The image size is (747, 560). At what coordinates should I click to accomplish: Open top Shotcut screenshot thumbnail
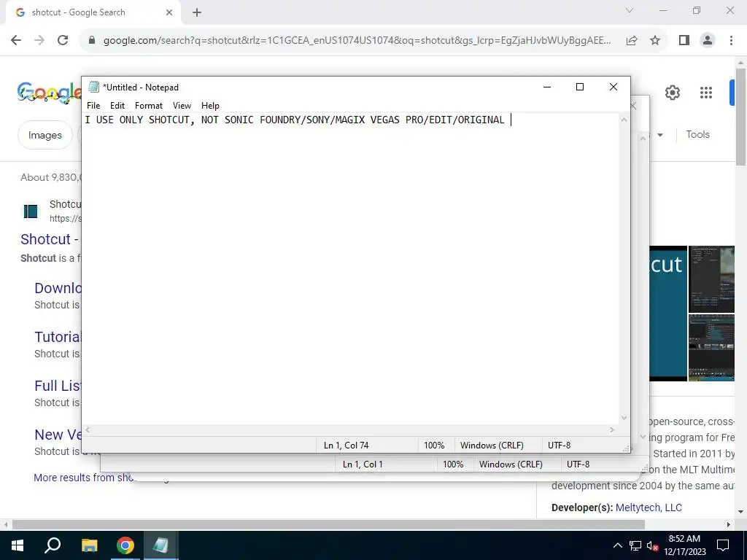tap(711, 279)
